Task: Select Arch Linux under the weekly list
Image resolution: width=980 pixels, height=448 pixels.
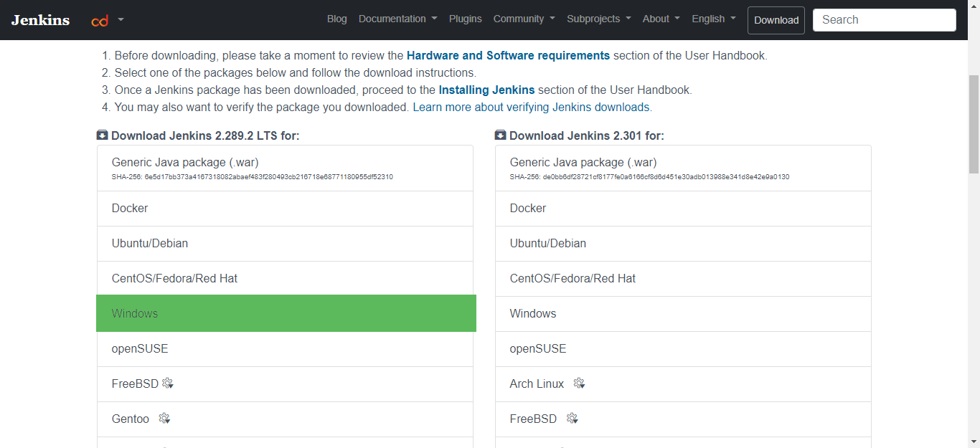Action: 683,384
